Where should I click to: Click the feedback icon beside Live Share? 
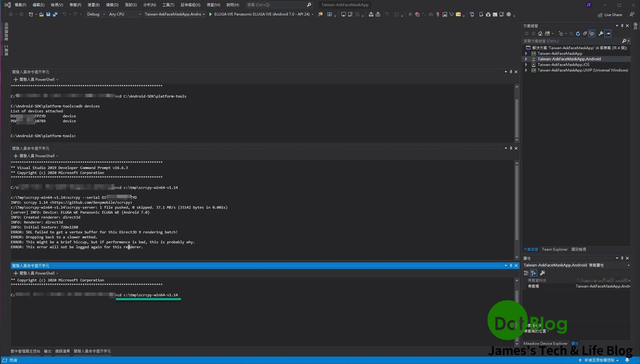click(x=632, y=14)
